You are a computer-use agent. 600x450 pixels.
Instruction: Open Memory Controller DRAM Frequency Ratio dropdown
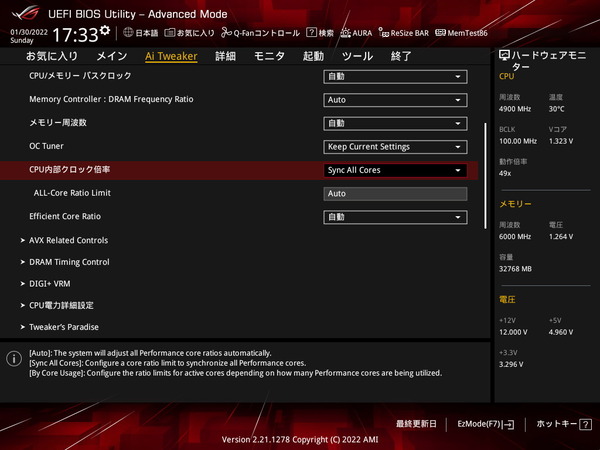click(x=395, y=100)
